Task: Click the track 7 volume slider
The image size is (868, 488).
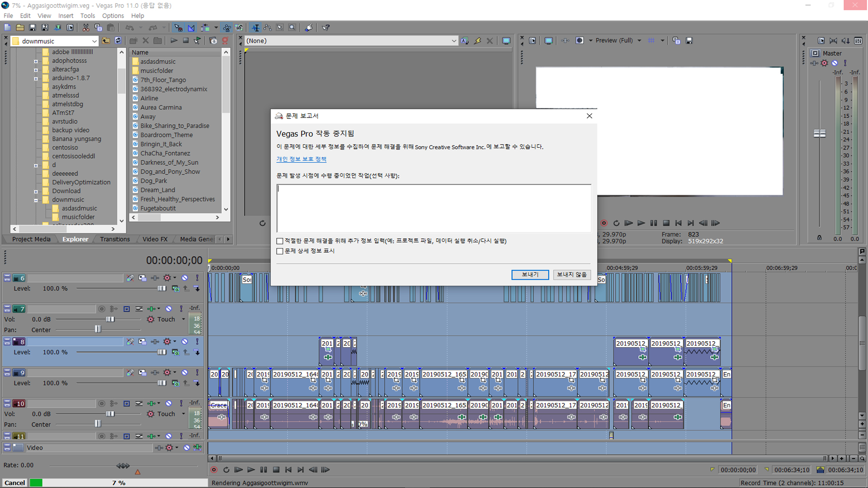Action: point(110,319)
